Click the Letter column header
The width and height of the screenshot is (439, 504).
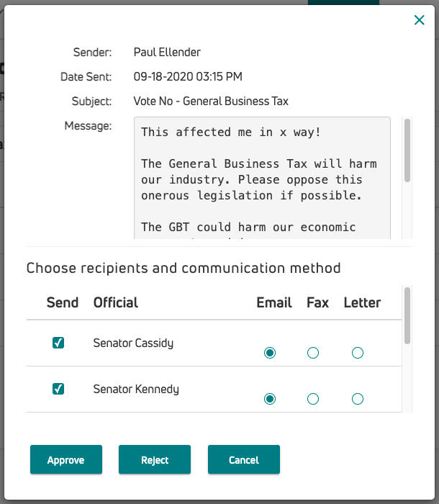(362, 302)
